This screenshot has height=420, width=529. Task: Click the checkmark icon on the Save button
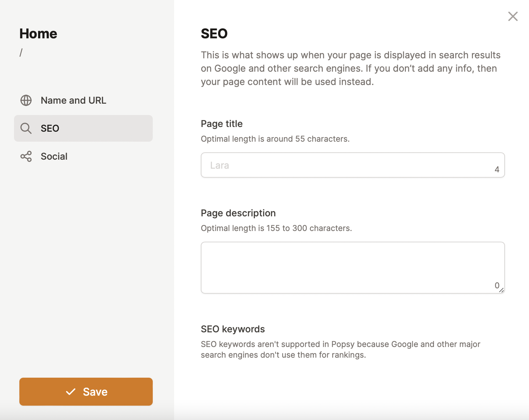coord(71,392)
